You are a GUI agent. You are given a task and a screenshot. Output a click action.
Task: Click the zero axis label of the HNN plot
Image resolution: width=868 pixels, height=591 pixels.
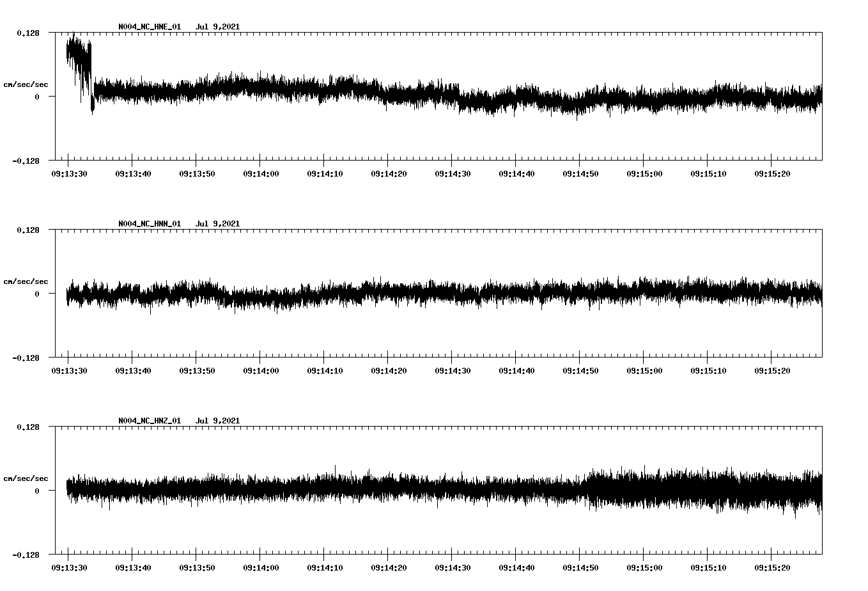click(x=37, y=294)
